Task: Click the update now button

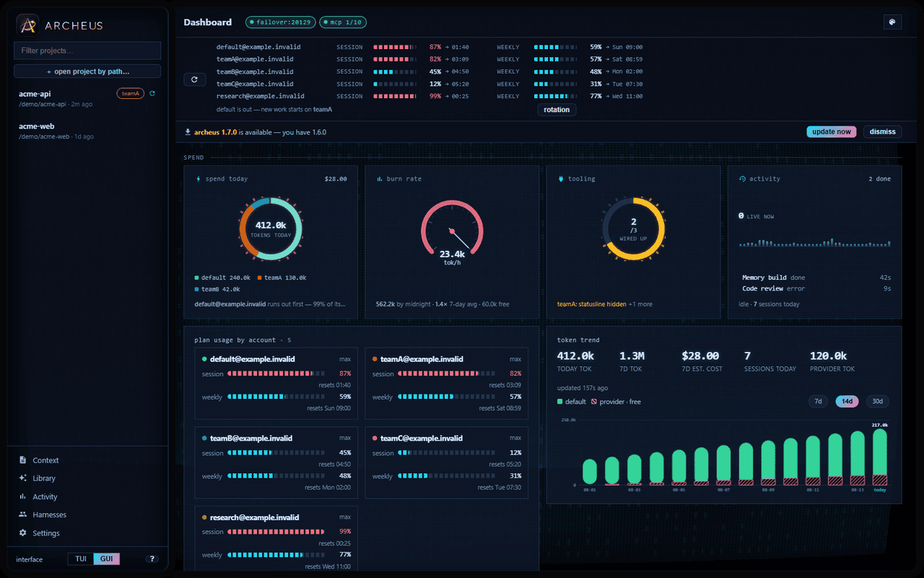Action: coord(832,131)
